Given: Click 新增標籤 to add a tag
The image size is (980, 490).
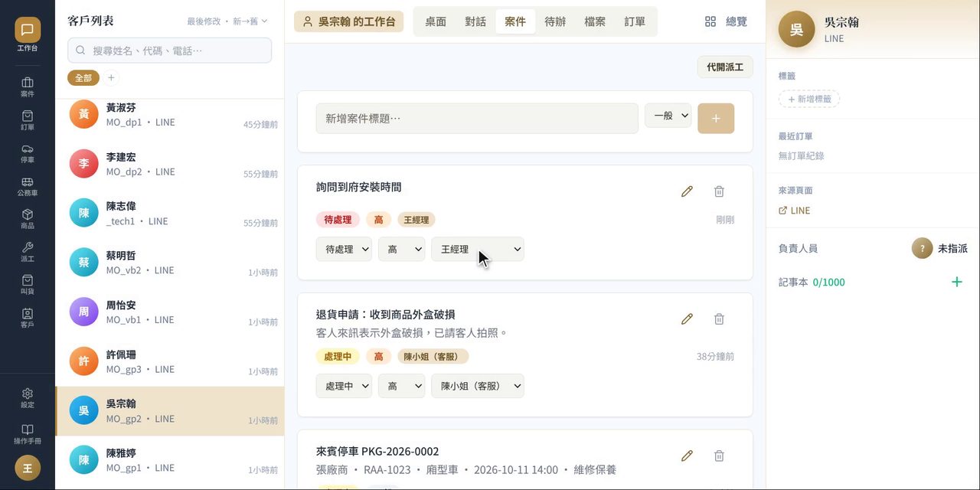Looking at the screenshot, I should [x=809, y=99].
